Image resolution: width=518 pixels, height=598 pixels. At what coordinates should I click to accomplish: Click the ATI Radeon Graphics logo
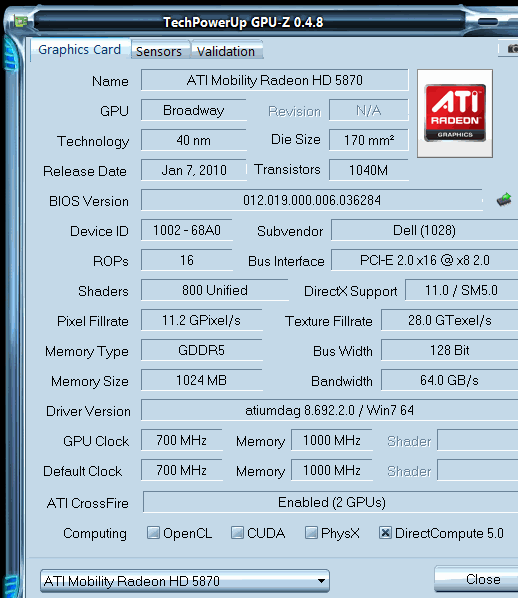click(x=455, y=113)
